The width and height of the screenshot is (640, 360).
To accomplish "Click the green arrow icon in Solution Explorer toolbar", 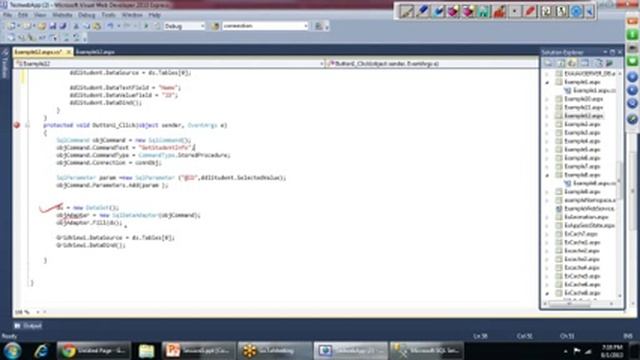I will (609, 63).
